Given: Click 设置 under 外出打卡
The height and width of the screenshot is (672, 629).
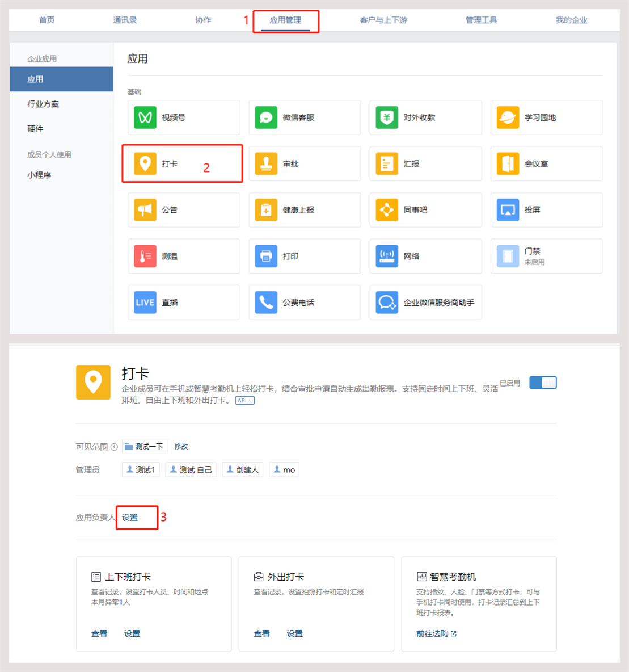Looking at the screenshot, I should (294, 633).
